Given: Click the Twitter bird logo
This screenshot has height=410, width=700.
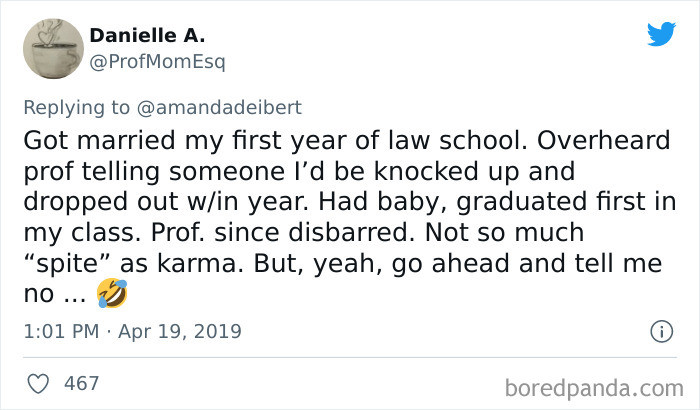Looking at the screenshot, I should [661, 34].
